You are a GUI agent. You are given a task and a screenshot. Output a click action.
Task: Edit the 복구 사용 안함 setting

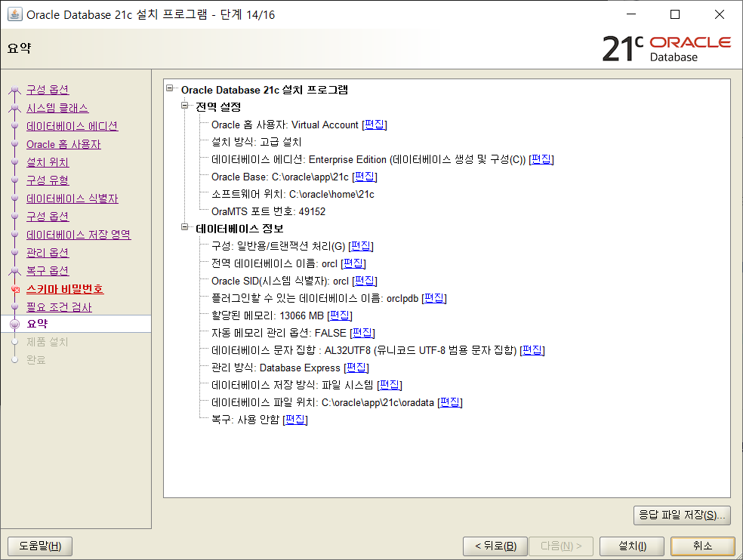(295, 420)
